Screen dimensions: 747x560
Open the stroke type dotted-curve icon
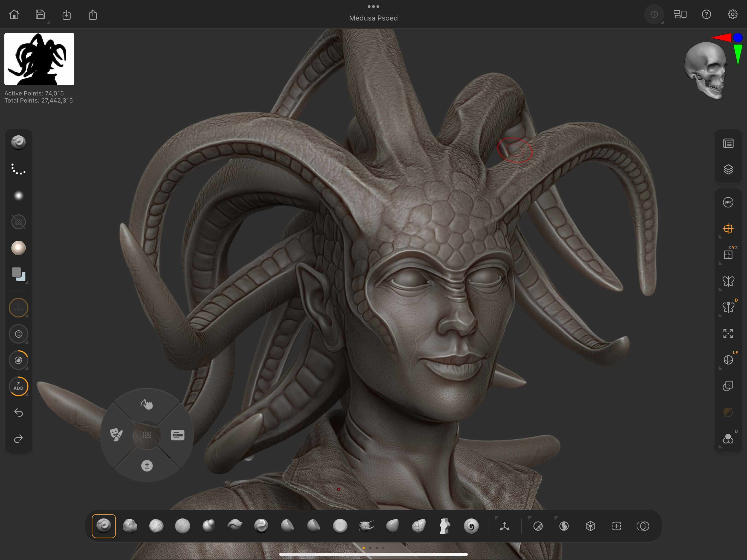[18, 169]
